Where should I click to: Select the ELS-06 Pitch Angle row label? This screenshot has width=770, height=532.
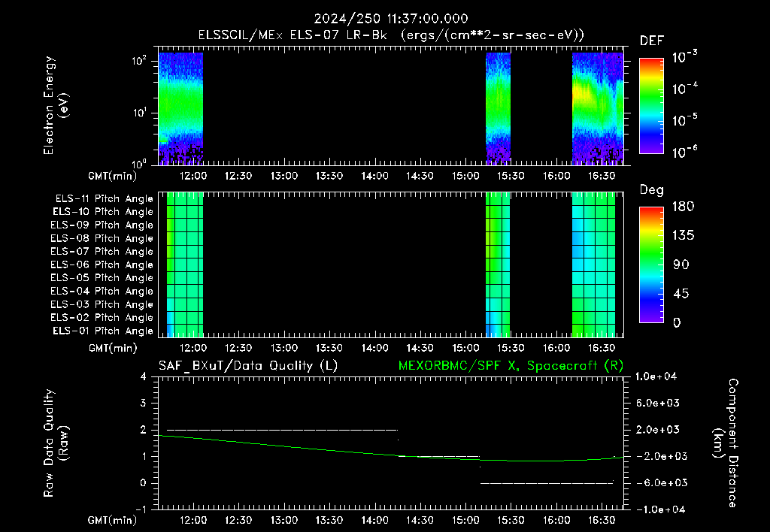tap(102, 264)
